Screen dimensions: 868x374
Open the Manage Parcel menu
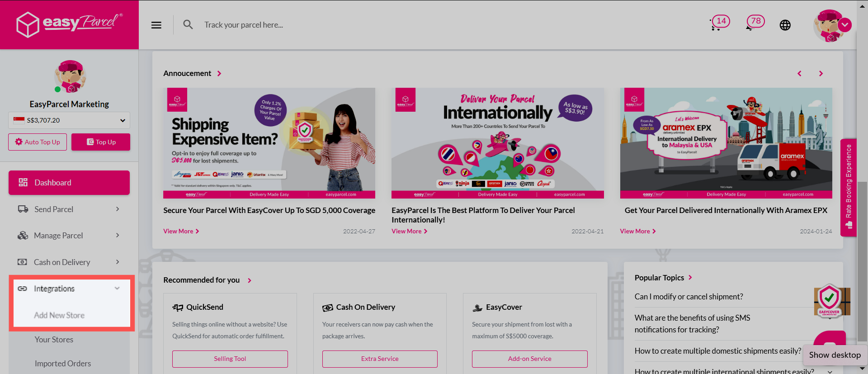point(69,235)
